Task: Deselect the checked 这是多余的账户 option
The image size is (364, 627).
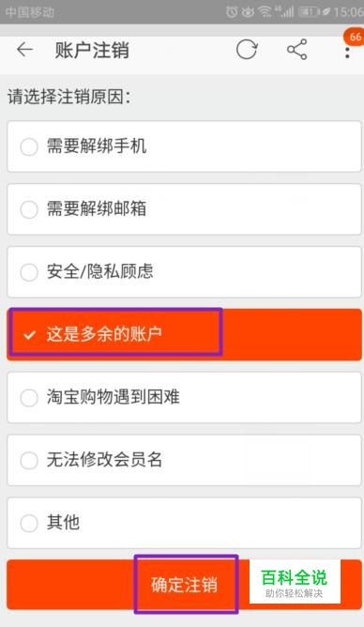Action: (x=184, y=334)
